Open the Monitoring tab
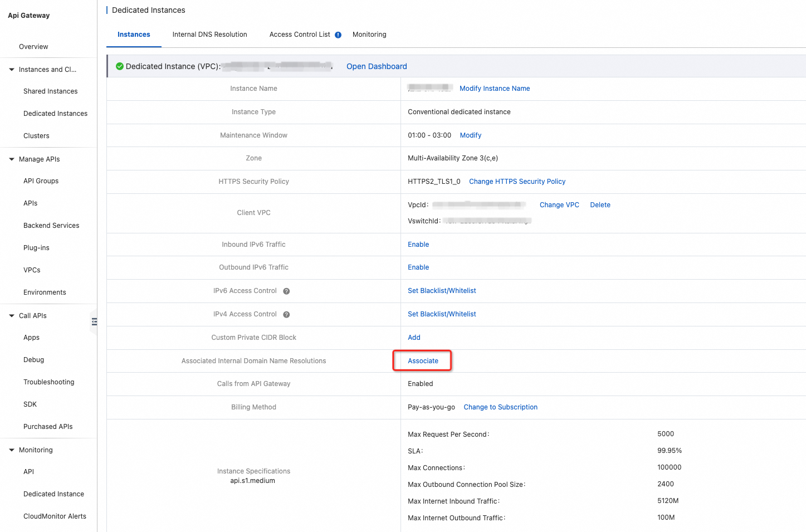Image resolution: width=806 pixels, height=532 pixels. coord(369,35)
